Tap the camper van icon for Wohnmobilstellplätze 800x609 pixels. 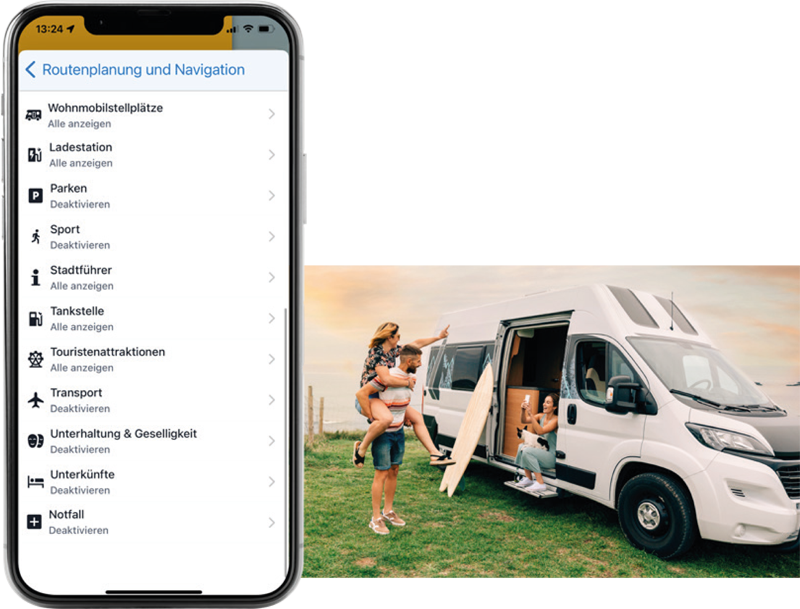pos(34,115)
